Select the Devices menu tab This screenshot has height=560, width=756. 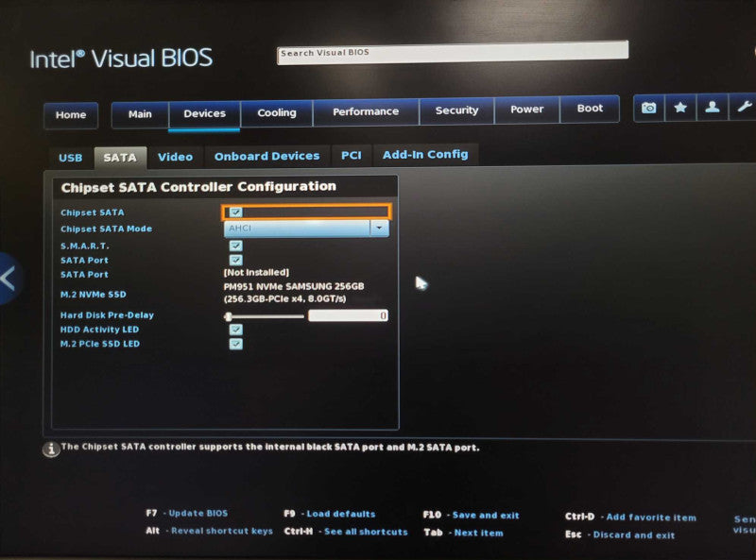204,113
